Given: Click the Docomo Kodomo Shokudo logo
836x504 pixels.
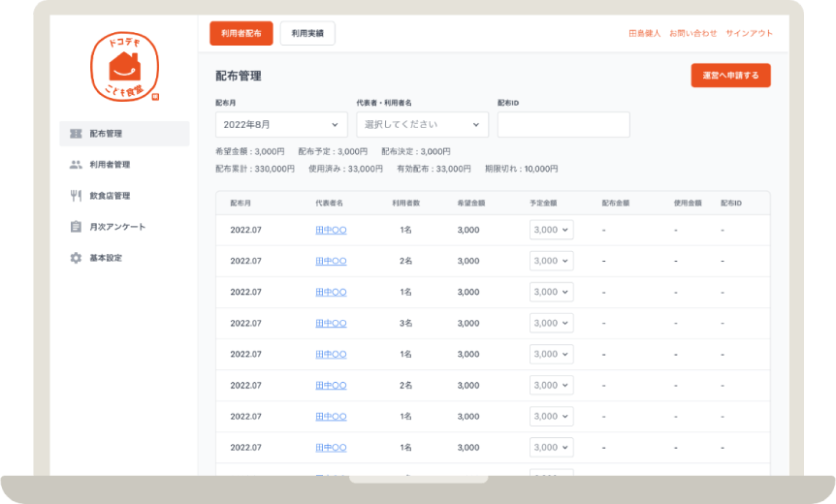Looking at the screenshot, I should point(123,67).
